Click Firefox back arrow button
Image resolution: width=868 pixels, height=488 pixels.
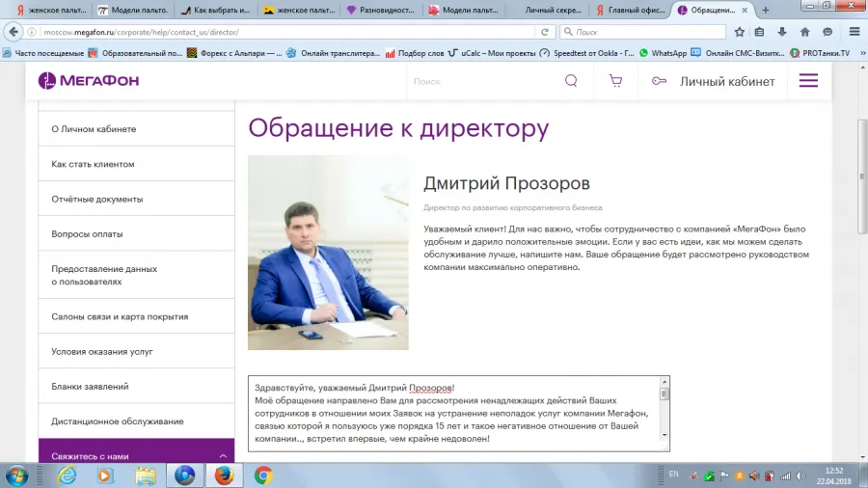tap(14, 32)
